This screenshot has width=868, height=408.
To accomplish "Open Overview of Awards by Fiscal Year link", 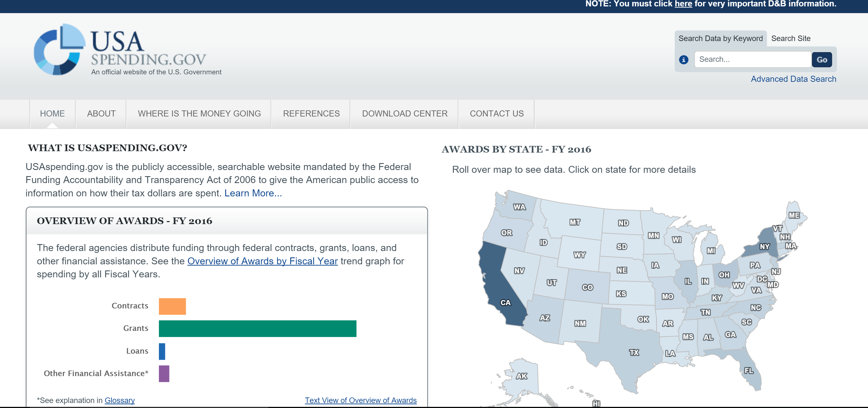I will (262, 261).
